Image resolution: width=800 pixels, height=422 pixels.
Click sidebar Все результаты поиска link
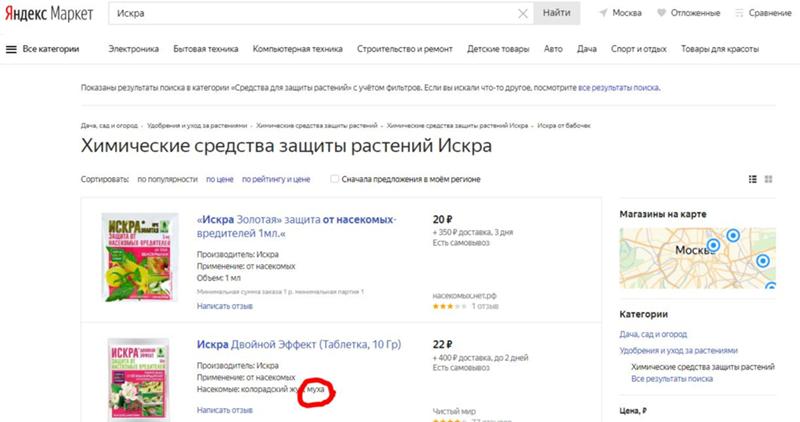(x=672, y=379)
